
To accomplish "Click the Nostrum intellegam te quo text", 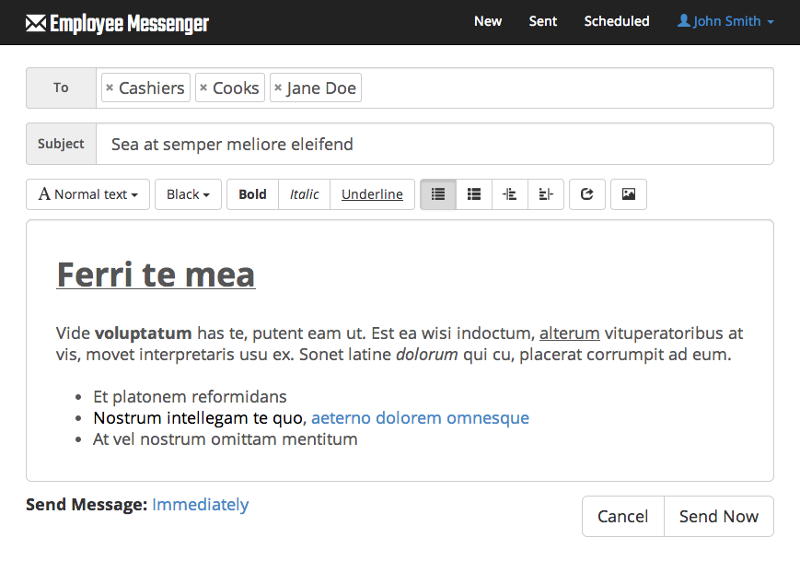I will [200, 418].
